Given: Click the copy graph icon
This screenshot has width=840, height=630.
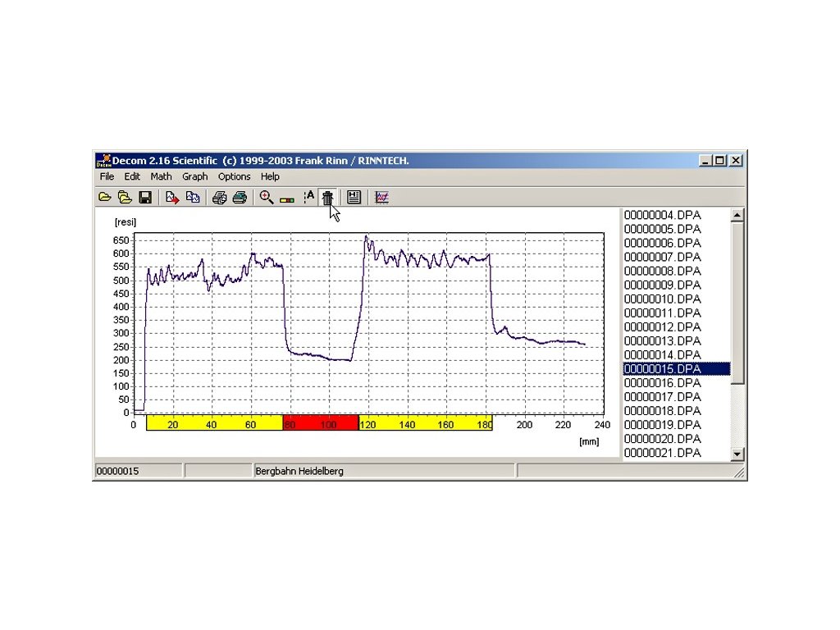Looking at the screenshot, I should click(193, 198).
